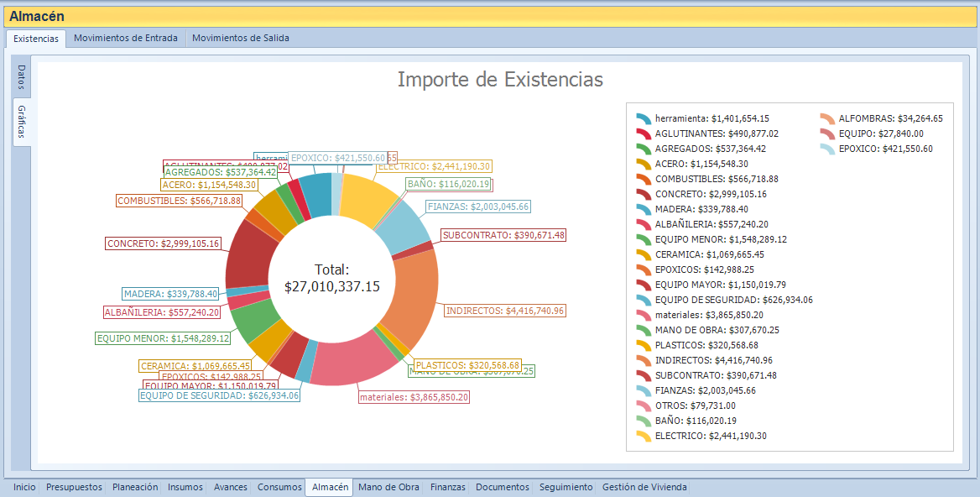Open the Documentos module tab
The image size is (980, 497).
point(503,487)
